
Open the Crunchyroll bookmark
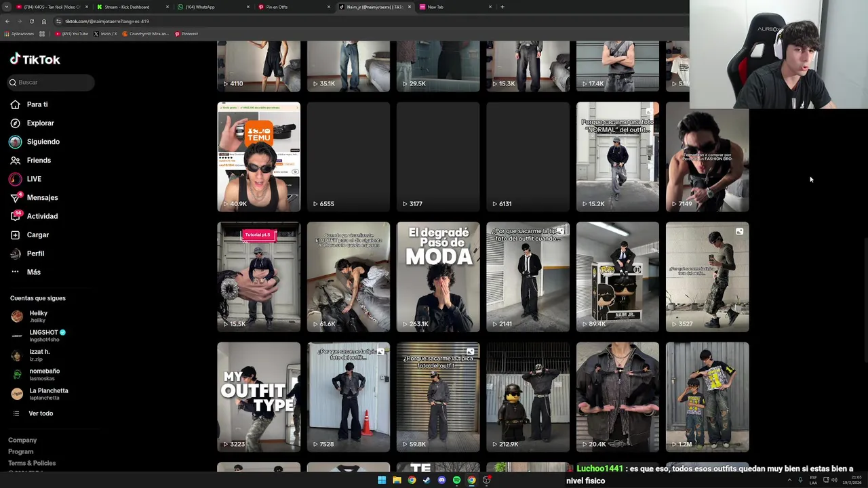click(145, 34)
